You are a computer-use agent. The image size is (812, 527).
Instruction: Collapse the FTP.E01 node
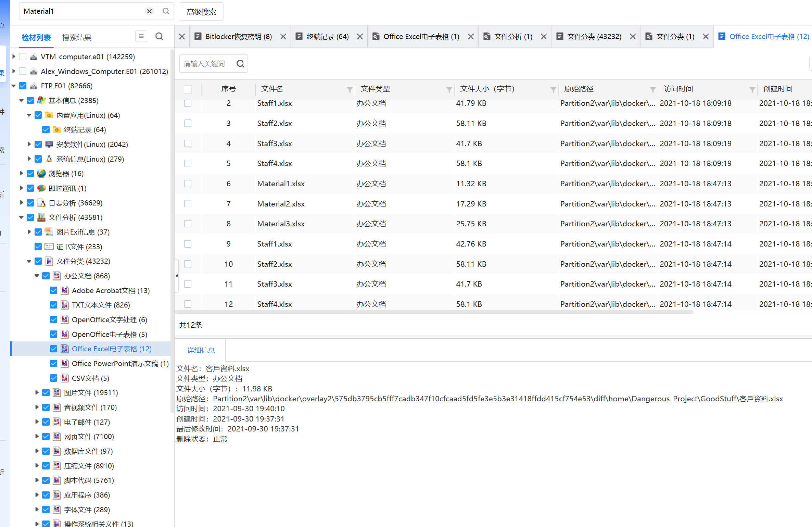(x=14, y=86)
